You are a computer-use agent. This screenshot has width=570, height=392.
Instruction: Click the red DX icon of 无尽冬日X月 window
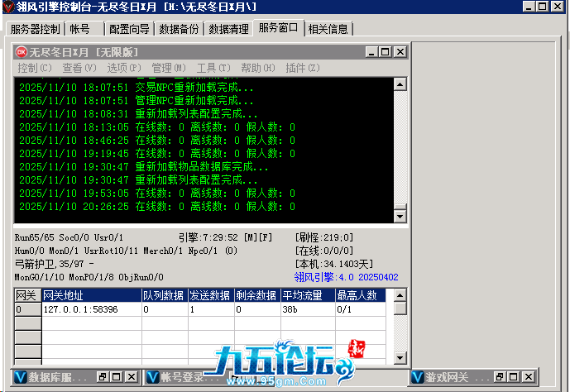coord(22,52)
